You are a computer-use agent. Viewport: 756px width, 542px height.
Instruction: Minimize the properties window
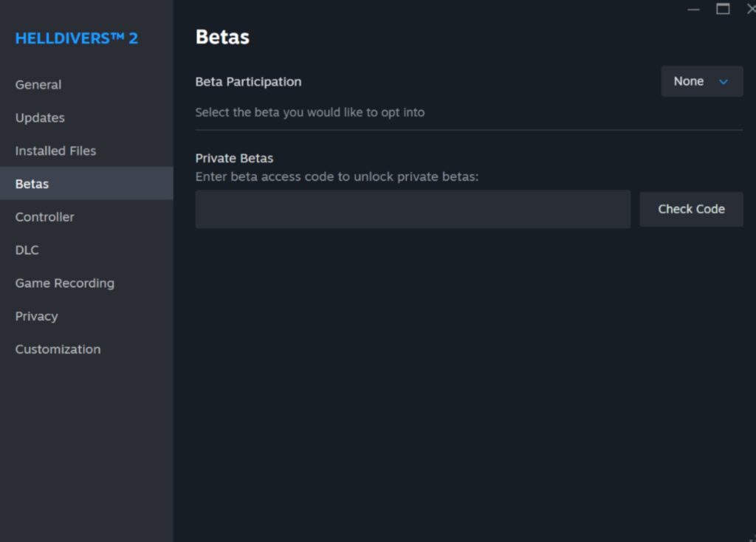coord(693,10)
